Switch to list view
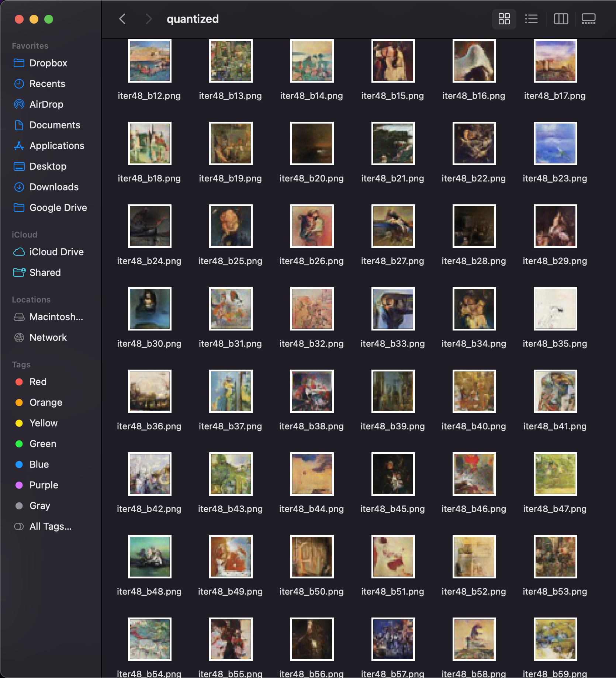Image resolution: width=616 pixels, height=678 pixels. tap(531, 19)
